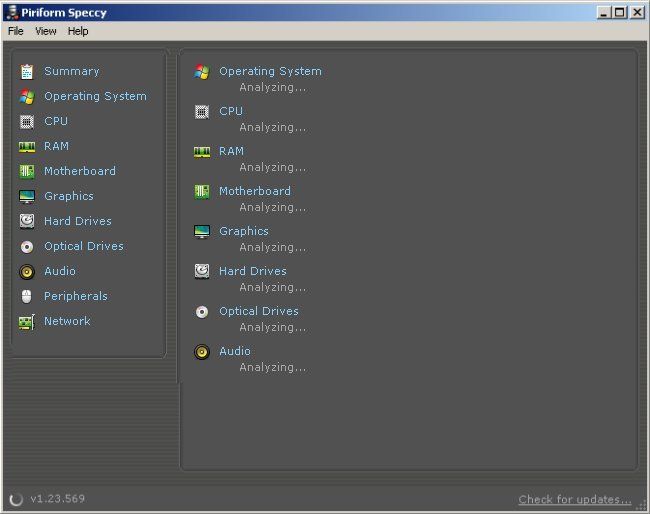Click the Peripherals mouse icon
The width and height of the screenshot is (650, 514).
click(27, 296)
